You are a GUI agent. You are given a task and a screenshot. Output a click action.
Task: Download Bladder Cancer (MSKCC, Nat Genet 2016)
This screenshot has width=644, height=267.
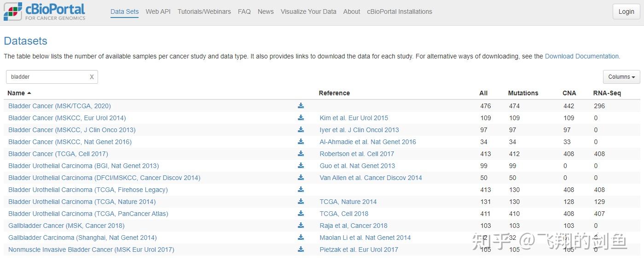click(301, 142)
